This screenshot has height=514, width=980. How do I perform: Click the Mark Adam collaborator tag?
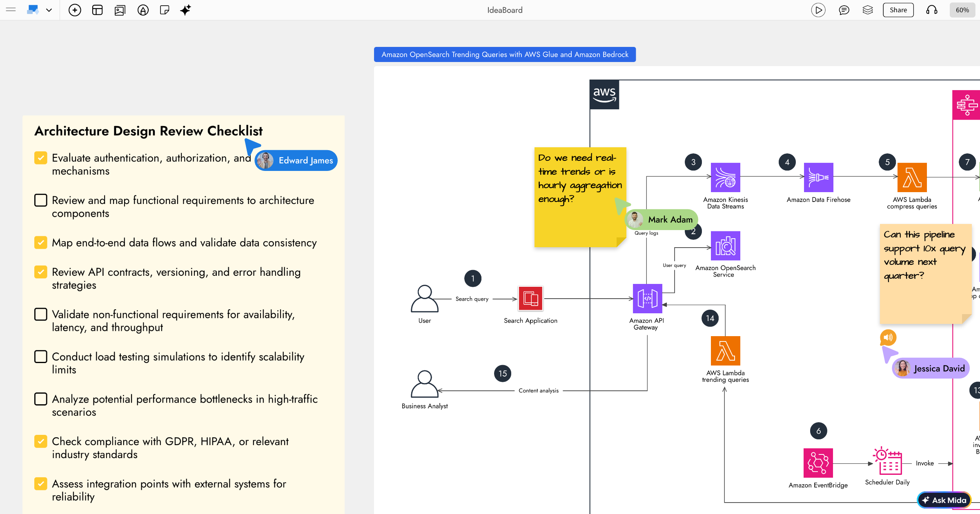tap(661, 219)
